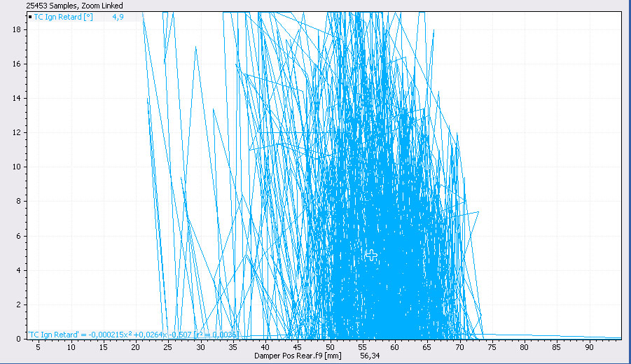Screen dimensions: 631x364
Task: Click the 56,34 x-axis value readout
Action: click(370, 356)
